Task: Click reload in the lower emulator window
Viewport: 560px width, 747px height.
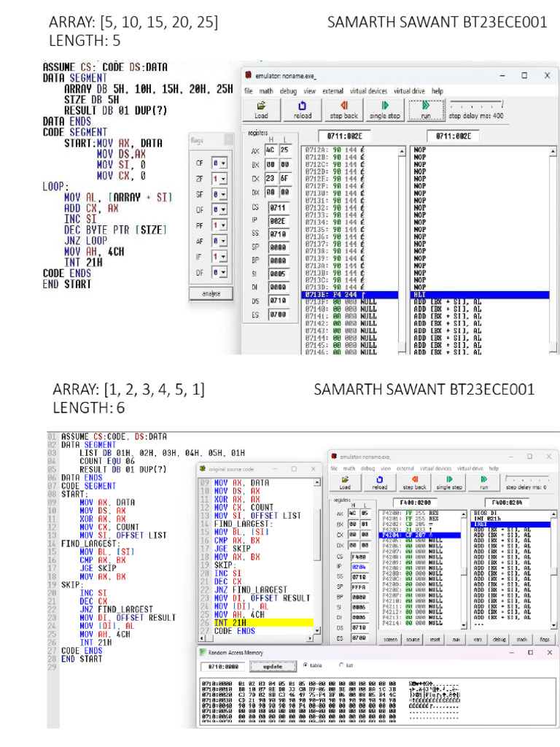Action: point(379,483)
